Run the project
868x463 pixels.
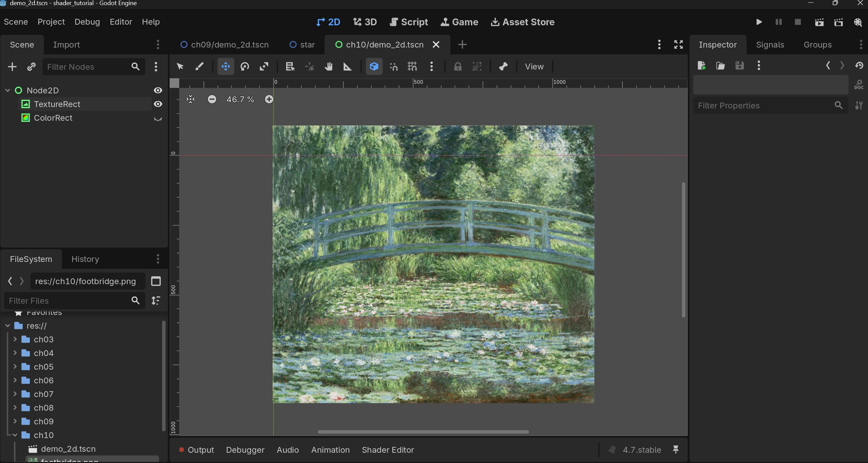coord(759,22)
